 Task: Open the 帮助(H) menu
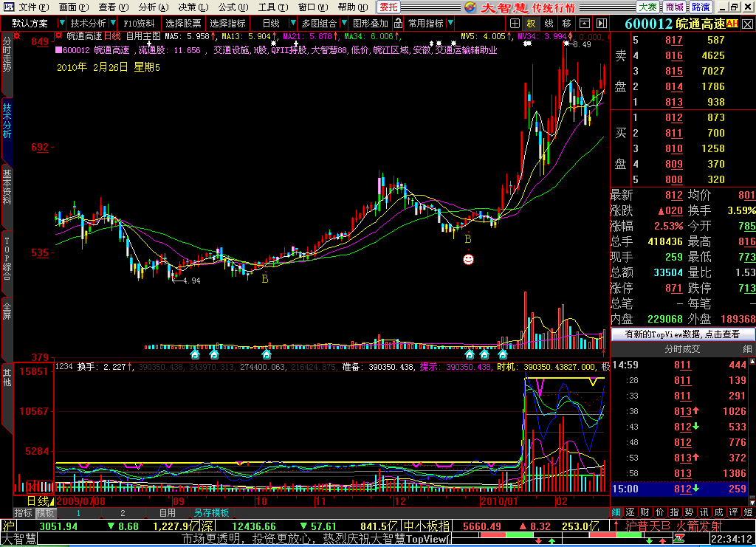pos(352,7)
